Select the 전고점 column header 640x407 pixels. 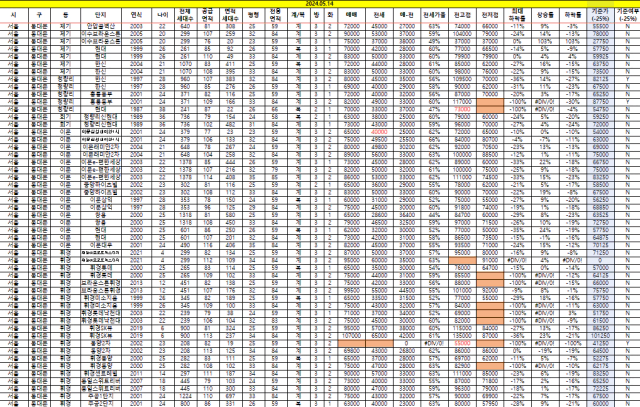[462, 15]
